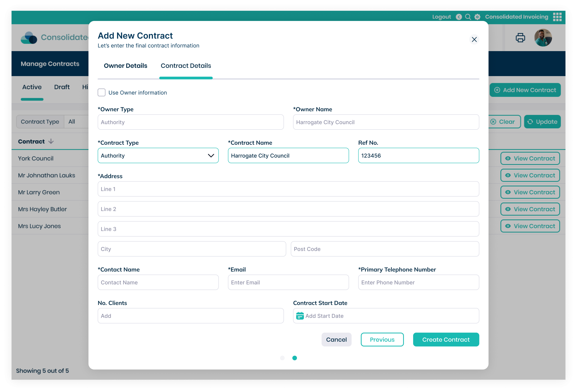View contract for York Council row

530,159
